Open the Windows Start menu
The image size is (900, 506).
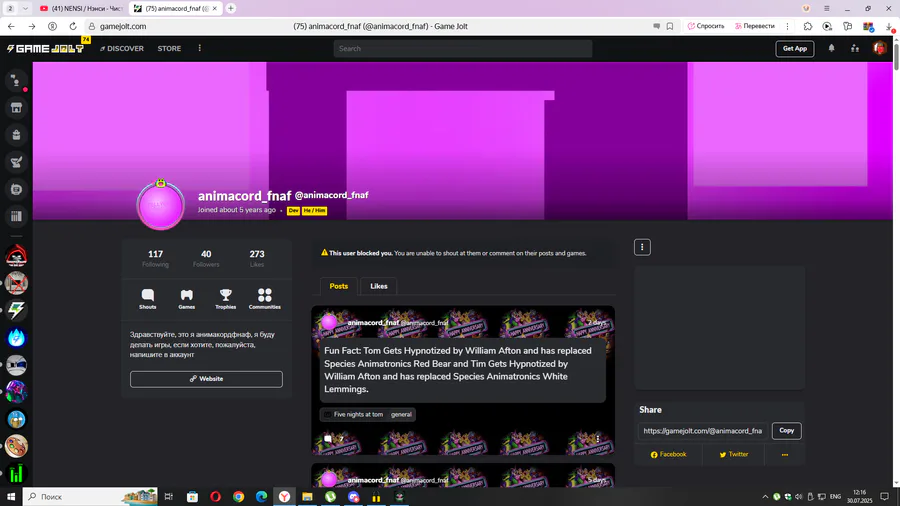coord(10,497)
